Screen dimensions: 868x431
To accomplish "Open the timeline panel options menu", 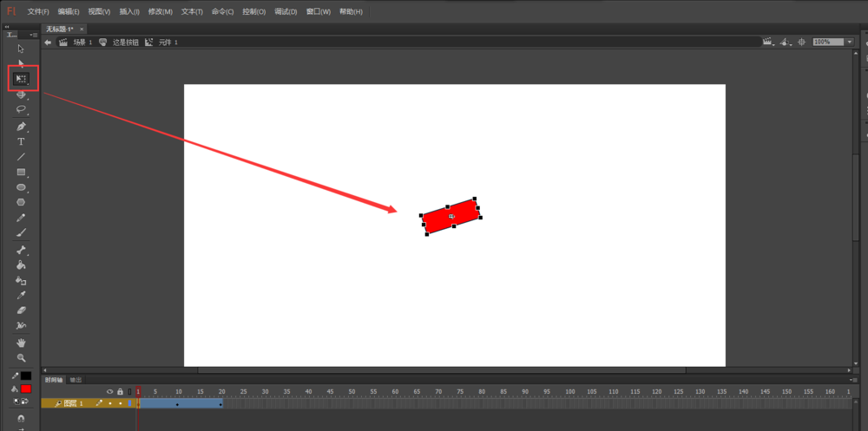I will point(852,380).
